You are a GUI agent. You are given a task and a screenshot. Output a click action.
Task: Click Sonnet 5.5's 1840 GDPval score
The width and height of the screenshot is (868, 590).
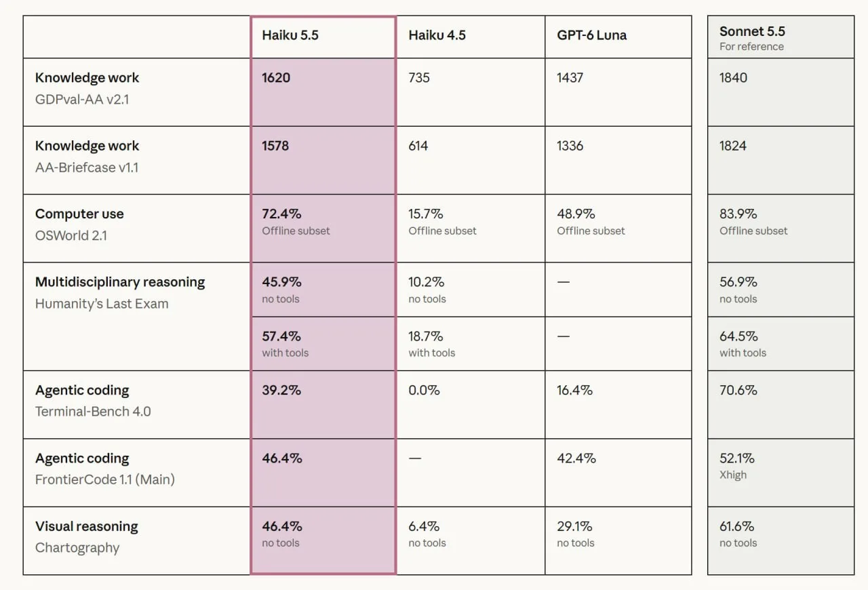[x=781, y=92]
